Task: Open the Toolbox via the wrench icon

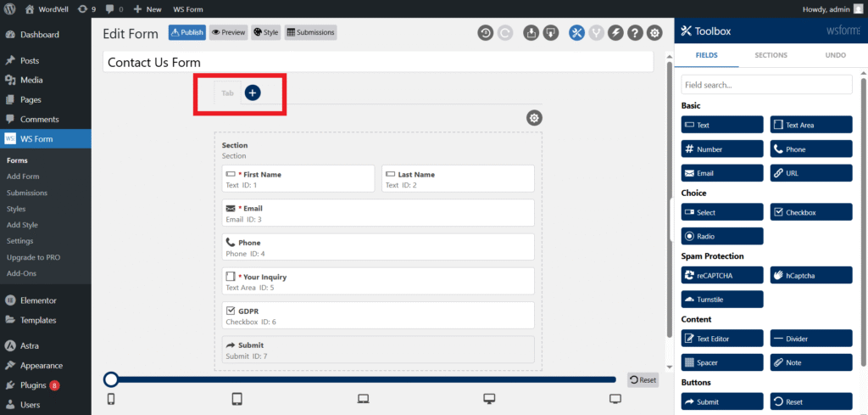Action: 576,33
